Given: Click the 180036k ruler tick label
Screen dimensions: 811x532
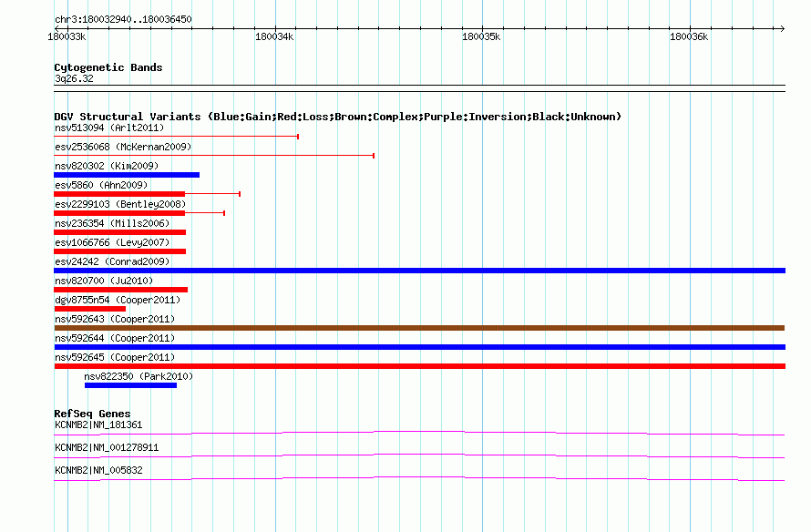Looking at the screenshot, I should (689, 36).
